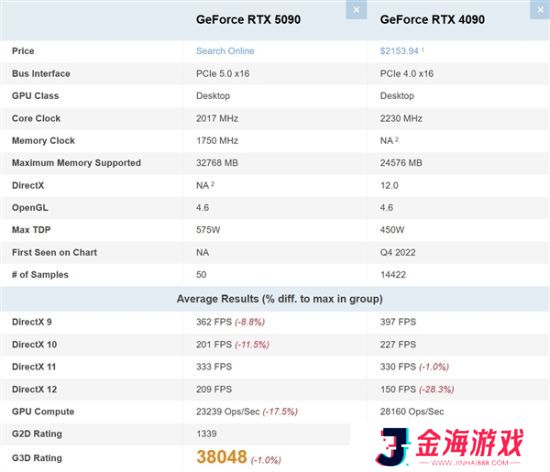Select the 2017 MHz core clock

pos(217,119)
